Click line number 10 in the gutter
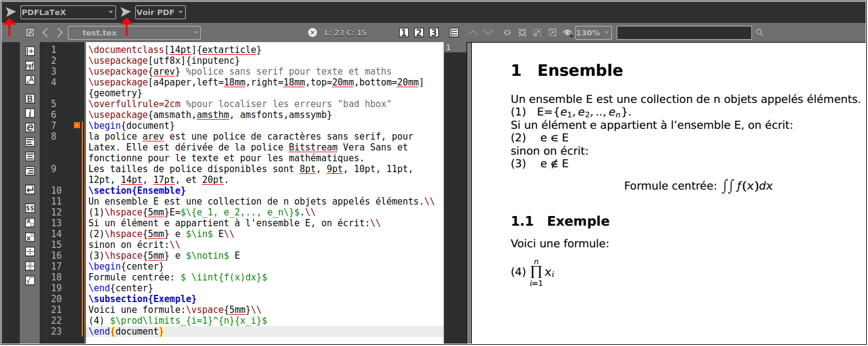The height and width of the screenshot is (346, 868). coord(57,191)
